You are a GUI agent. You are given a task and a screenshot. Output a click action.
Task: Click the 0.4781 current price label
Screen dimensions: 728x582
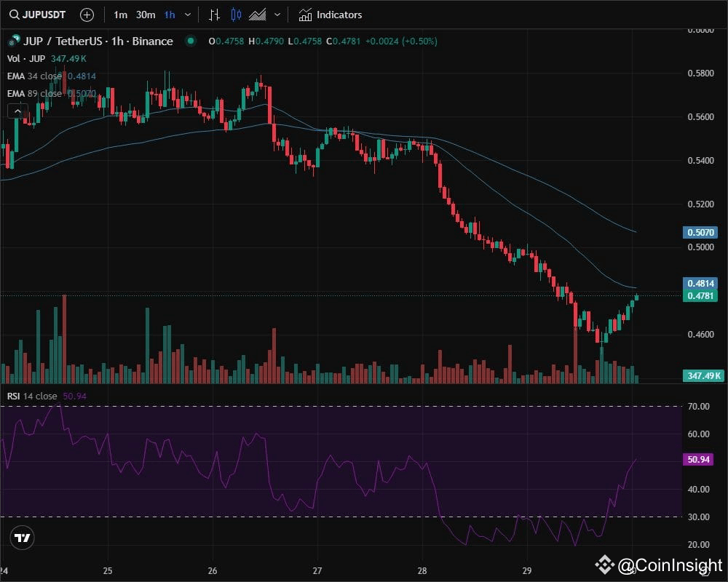click(701, 295)
